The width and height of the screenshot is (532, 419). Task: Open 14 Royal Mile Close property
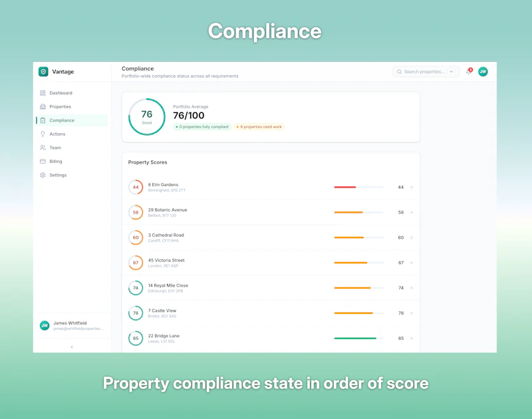[271, 288]
